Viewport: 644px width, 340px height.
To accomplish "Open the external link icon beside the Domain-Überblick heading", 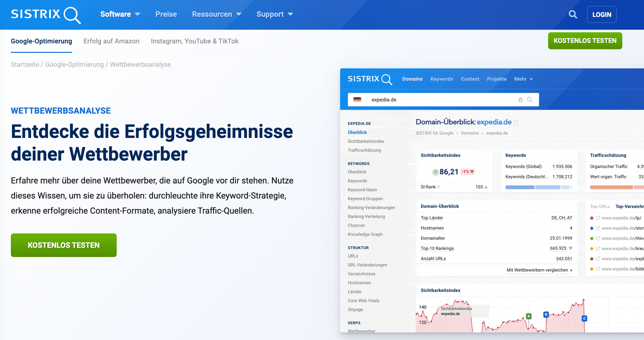I will (516, 123).
